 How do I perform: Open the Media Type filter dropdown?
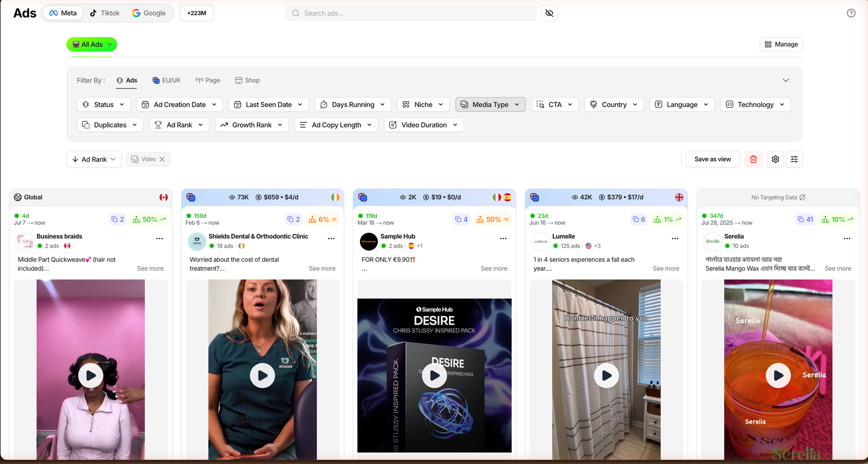click(490, 105)
